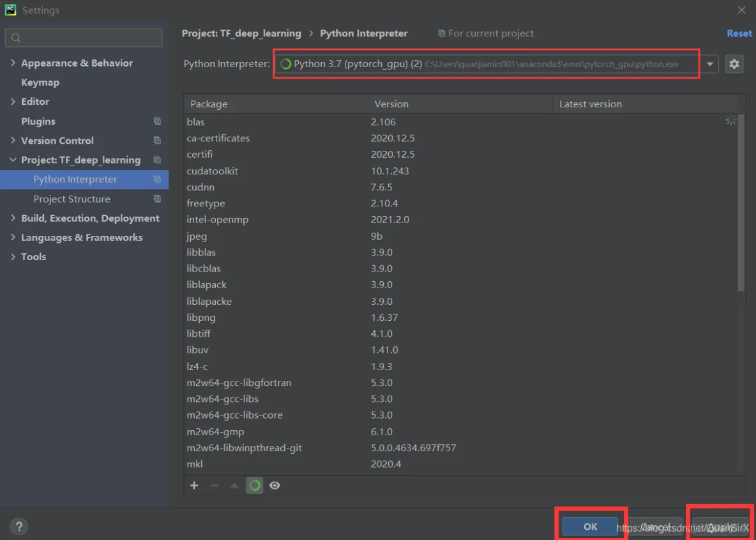
Task: Click the icon beside Python Interpreter item
Action: click(157, 179)
